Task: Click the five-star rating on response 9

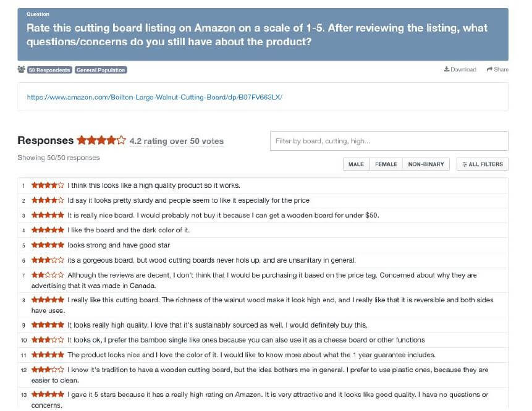Action: point(48,324)
